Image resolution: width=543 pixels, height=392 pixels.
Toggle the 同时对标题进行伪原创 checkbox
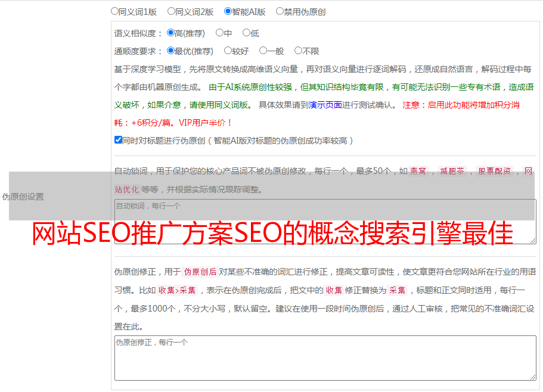click(118, 141)
